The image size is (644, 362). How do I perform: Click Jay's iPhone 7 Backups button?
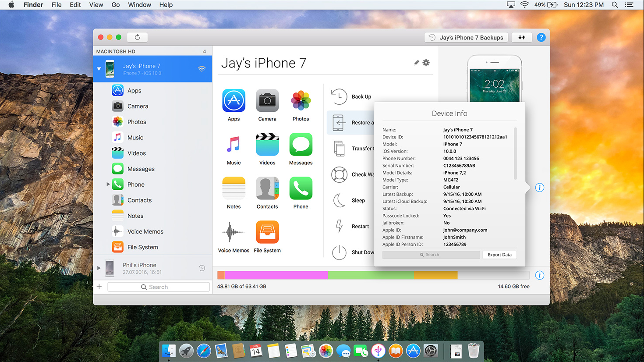466,37
